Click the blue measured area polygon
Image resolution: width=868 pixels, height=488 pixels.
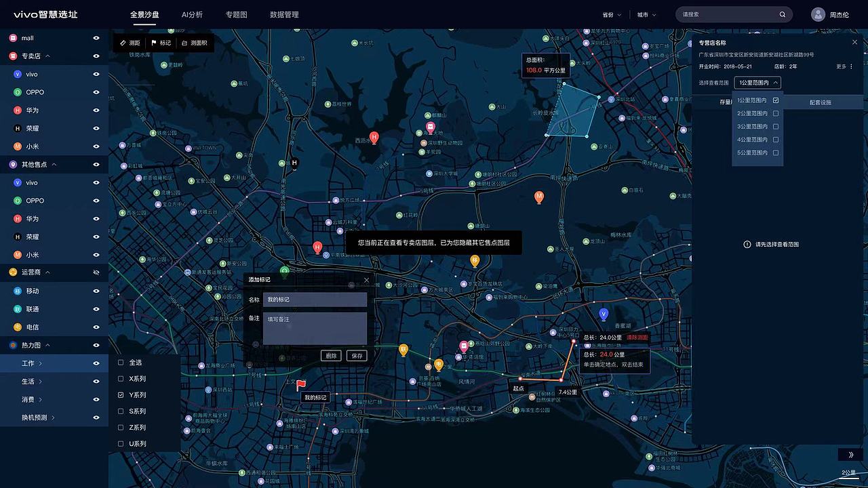575,111
